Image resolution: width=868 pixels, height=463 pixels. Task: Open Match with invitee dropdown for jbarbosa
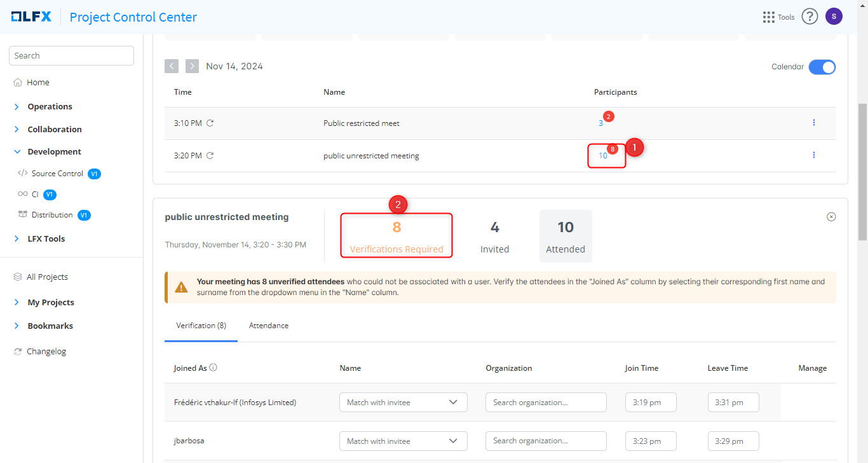click(x=403, y=441)
